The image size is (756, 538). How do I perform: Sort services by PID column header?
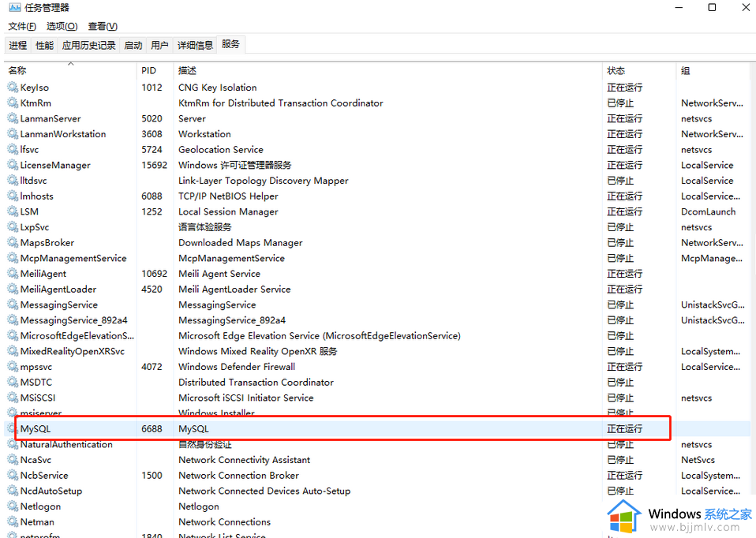[155, 70]
